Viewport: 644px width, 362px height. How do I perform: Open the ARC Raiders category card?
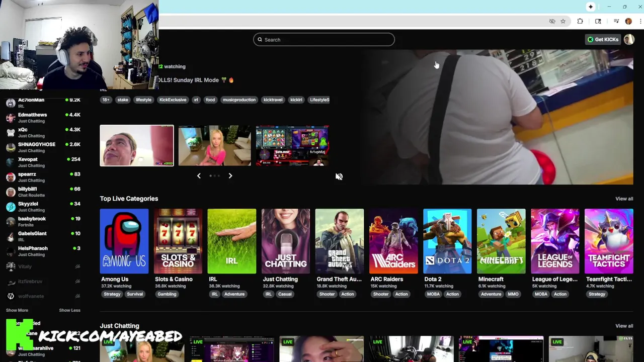click(x=393, y=241)
